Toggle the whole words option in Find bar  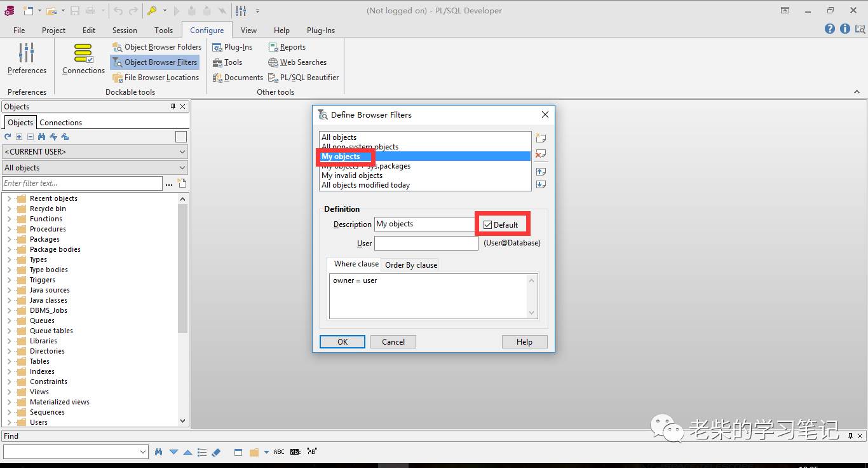click(x=295, y=452)
